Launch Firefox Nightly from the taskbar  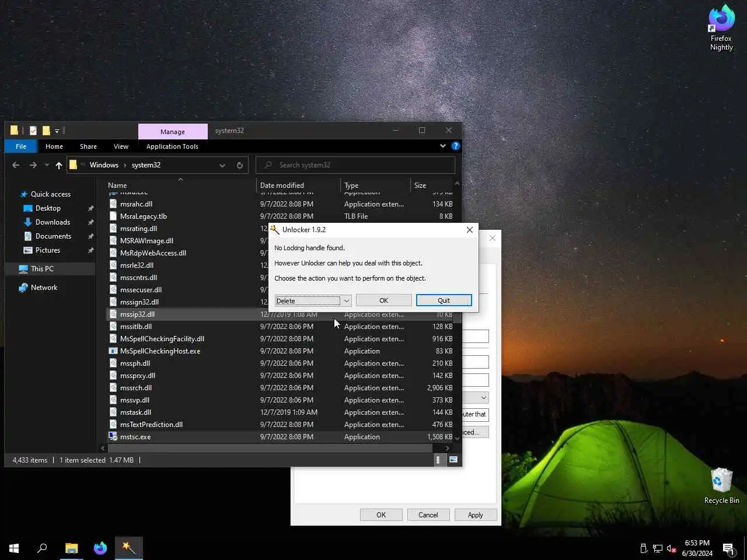point(100,548)
